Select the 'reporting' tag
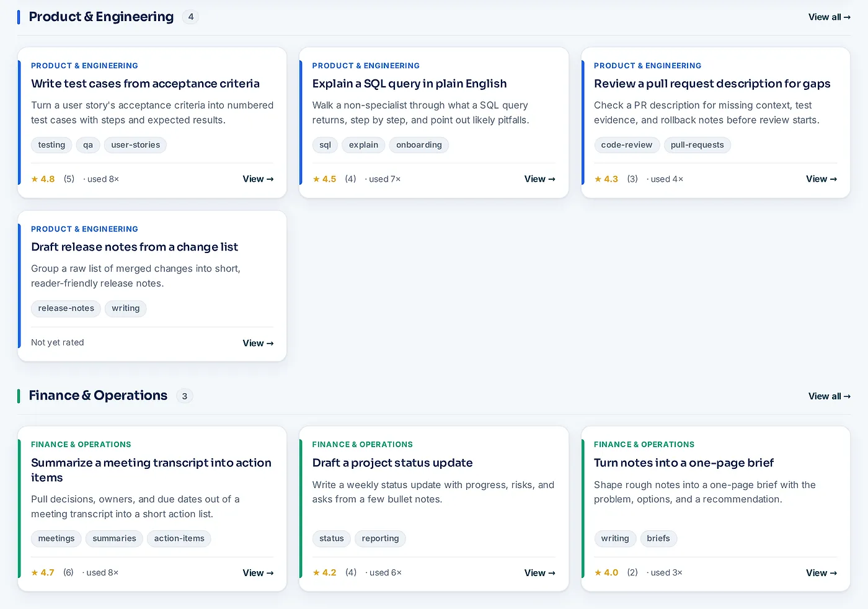This screenshot has height=609, width=868. 380,539
